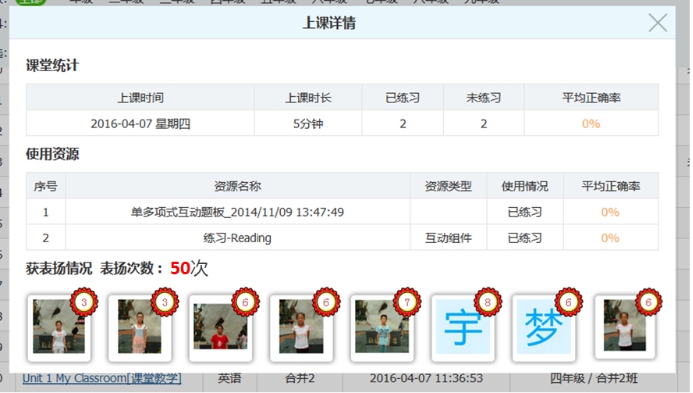
Task: Click the 宇 avatar tile
Action: [x=463, y=327]
